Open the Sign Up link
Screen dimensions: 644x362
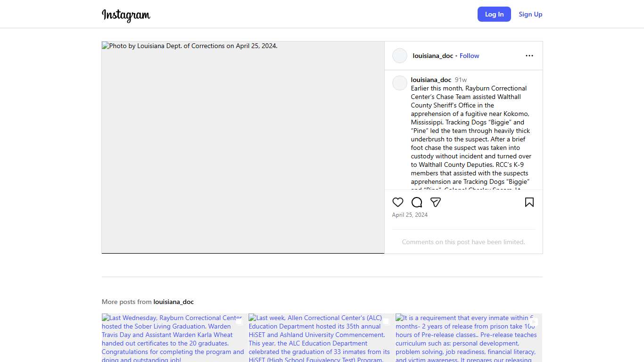pyautogui.click(x=530, y=14)
